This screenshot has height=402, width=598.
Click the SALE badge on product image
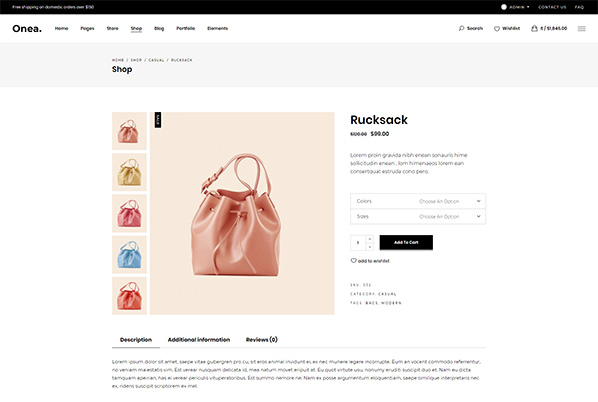click(x=158, y=120)
